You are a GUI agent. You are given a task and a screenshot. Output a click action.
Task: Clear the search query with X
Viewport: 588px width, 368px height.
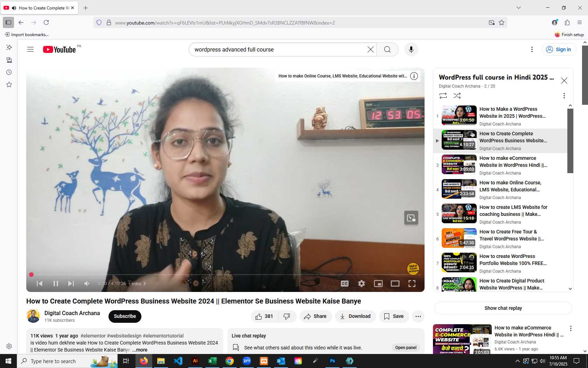(370, 49)
